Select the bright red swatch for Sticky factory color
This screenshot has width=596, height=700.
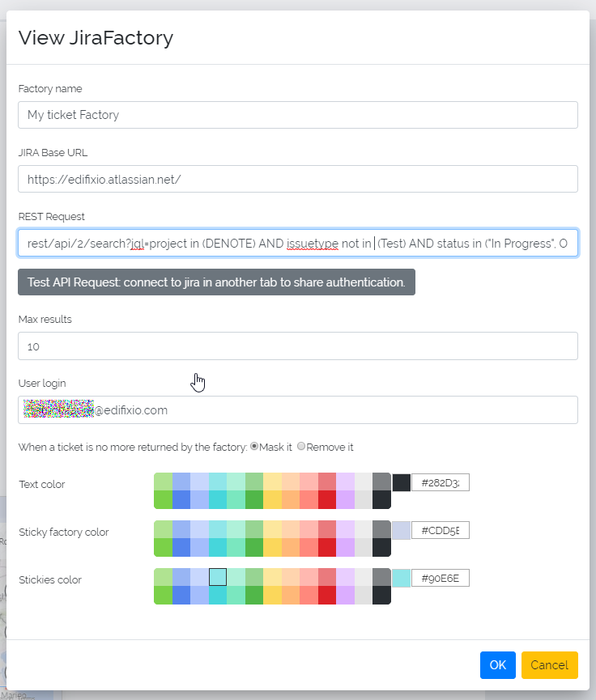327,547
